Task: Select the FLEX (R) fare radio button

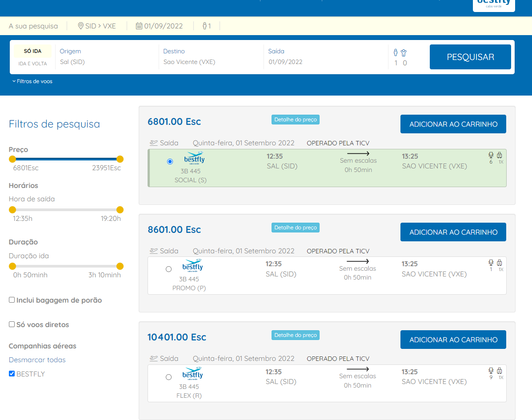Action: click(168, 377)
